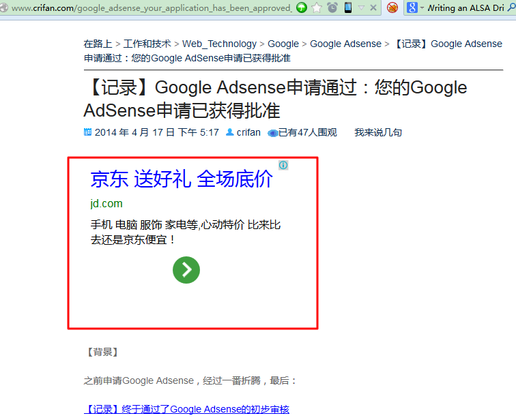Click the eye views icon
This screenshot has height=420, width=516.
[x=273, y=133]
